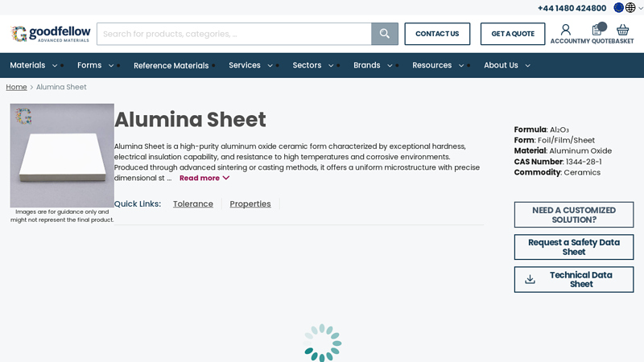Screen dimensions: 644x362
Task: Click the Get a Quote button
Action: [513, 34]
